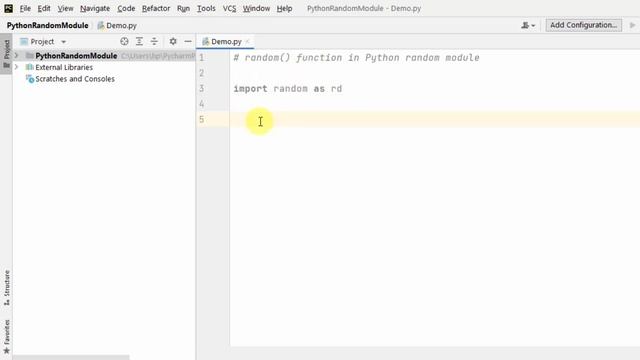Click line number 3 in the gutter

pyautogui.click(x=201, y=89)
